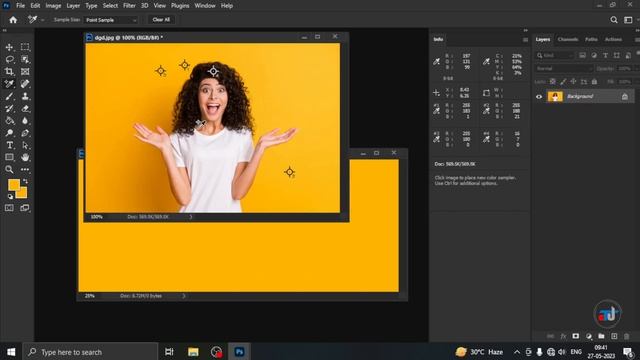Toggle type layers filter in Layers panel
The height and width of the screenshot is (360, 640).
605,55
